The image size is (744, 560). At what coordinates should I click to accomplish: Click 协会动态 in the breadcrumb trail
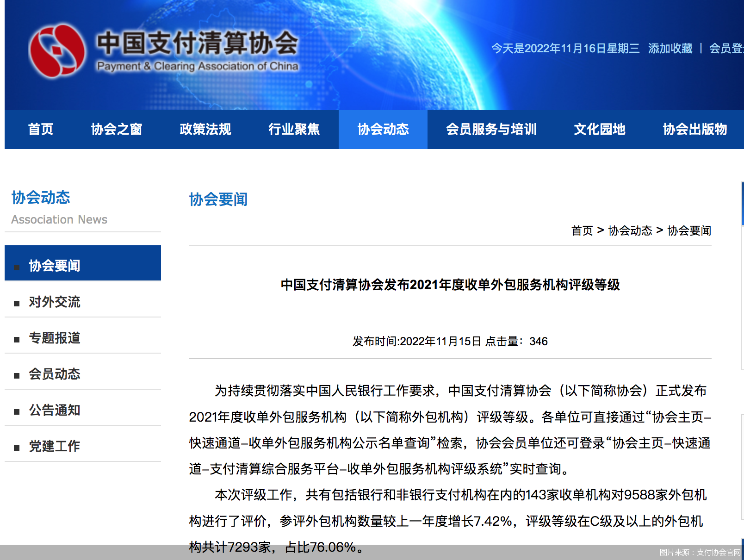[x=631, y=230]
